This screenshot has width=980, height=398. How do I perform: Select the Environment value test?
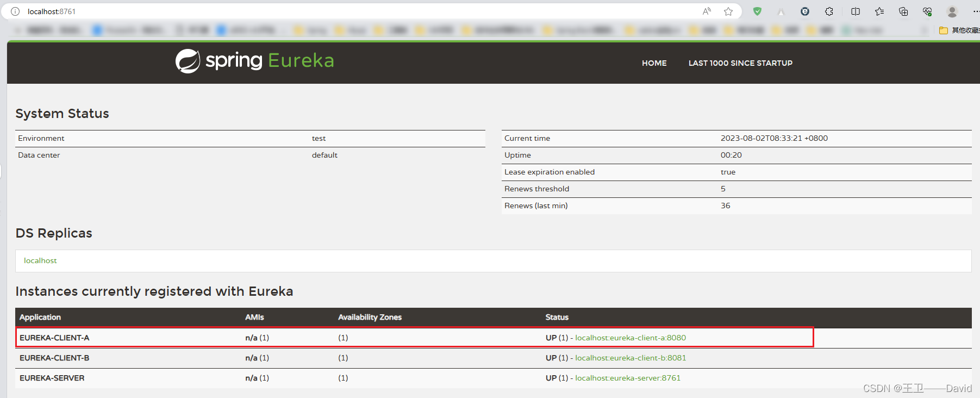[319, 139]
